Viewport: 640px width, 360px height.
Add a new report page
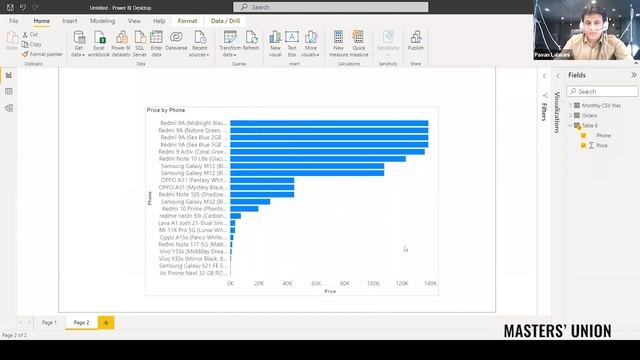tap(106, 322)
